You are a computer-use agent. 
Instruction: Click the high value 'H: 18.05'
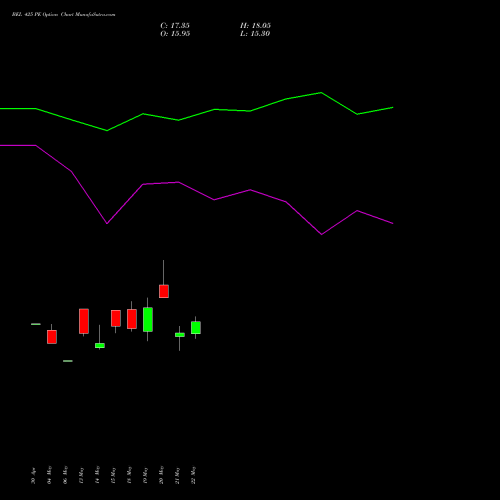255,26
